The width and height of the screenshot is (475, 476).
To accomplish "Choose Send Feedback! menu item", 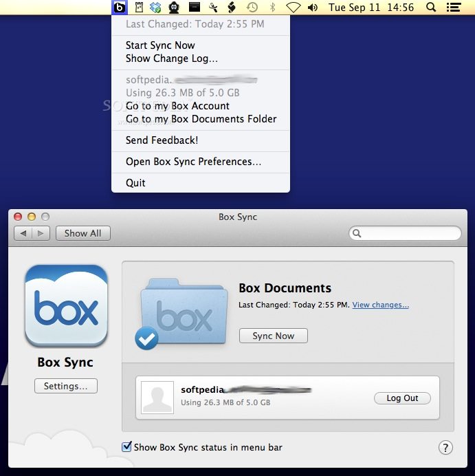I will pos(201,140).
